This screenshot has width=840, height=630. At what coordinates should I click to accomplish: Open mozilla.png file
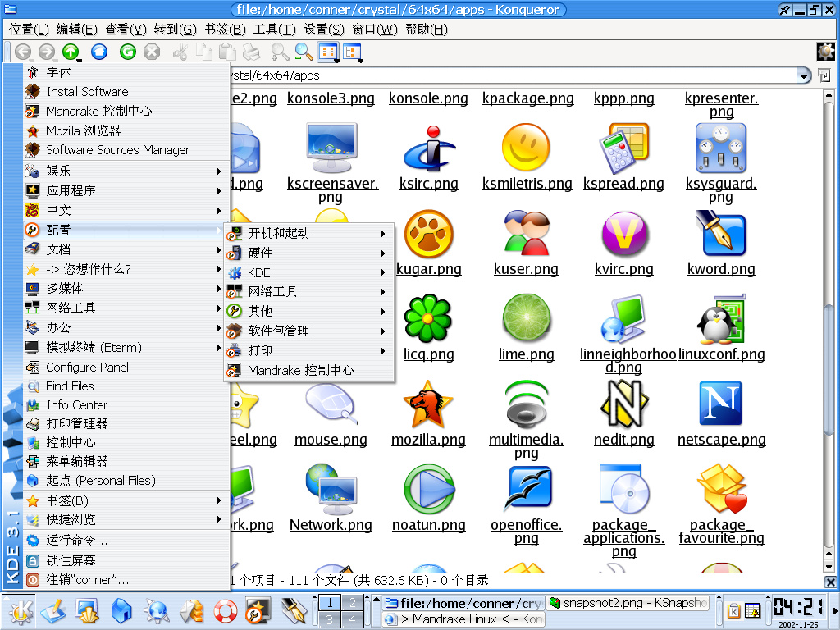click(428, 404)
